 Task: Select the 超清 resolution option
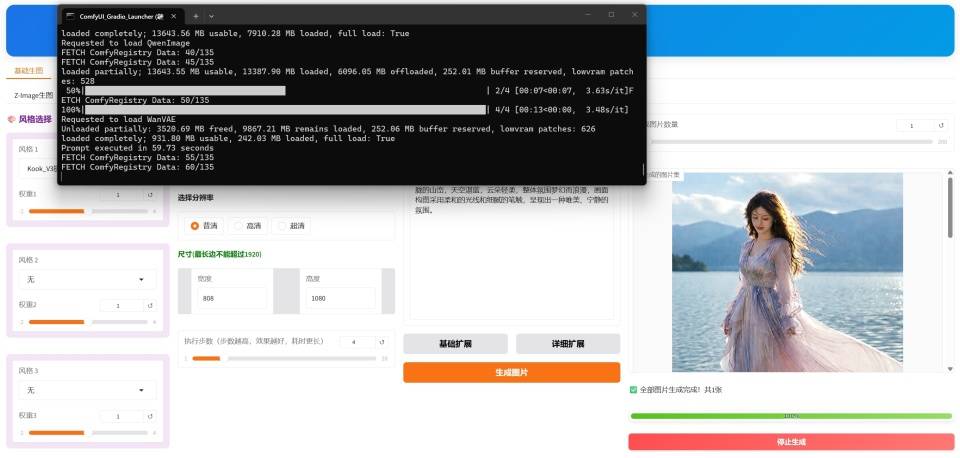point(291,226)
